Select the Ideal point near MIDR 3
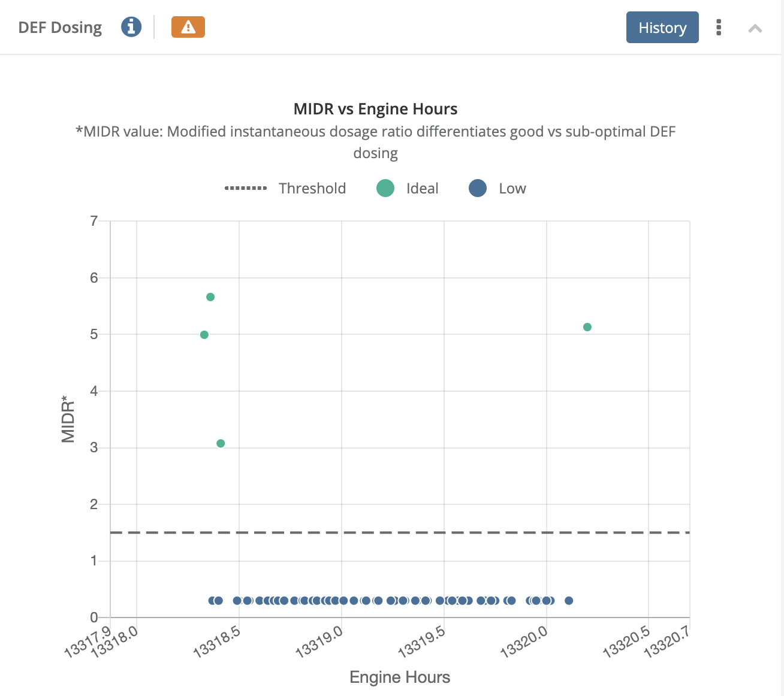Image resolution: width=784 pixels, height=696 pixels. 221,443
